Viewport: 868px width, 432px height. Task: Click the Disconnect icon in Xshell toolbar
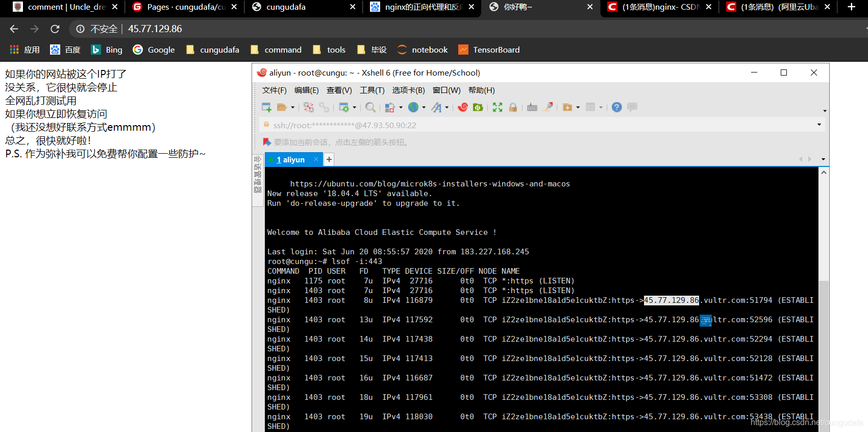309,107
